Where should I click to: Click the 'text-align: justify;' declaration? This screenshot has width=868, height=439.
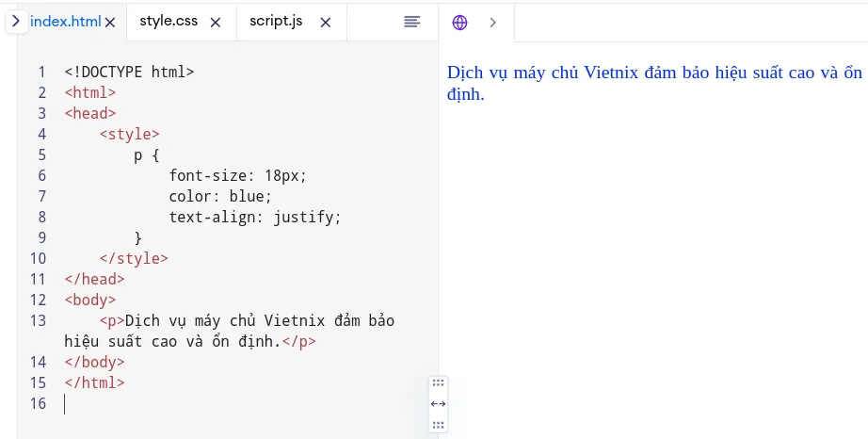pyautogui.click(x=255, y=217)
